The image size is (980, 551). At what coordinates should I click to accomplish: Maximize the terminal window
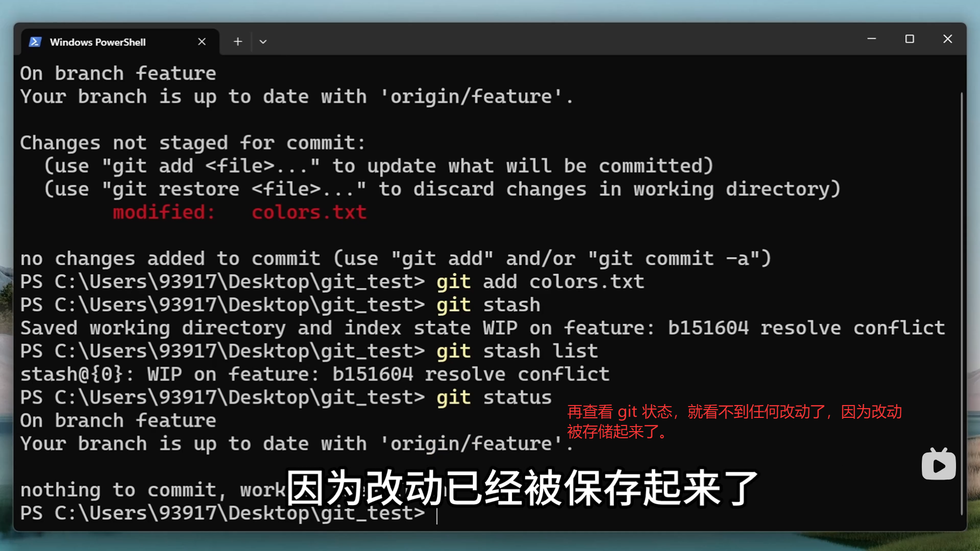pyautogui.click(x=910, y=39)
